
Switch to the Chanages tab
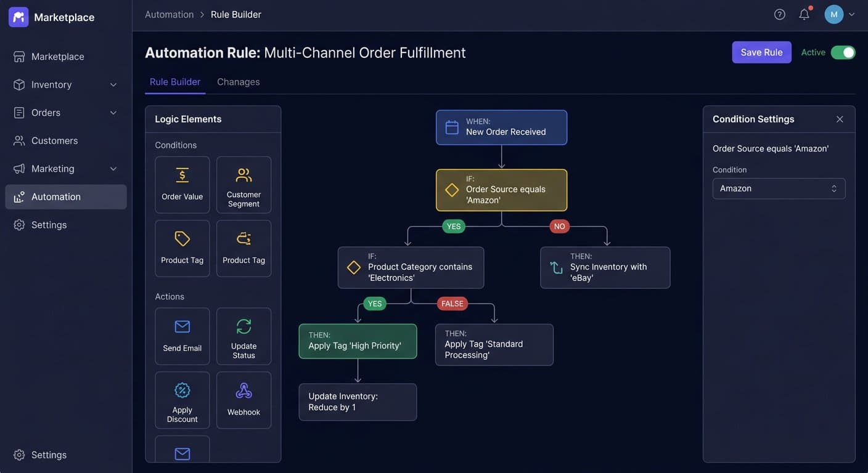pyautogui.click(x=239, y=82)
